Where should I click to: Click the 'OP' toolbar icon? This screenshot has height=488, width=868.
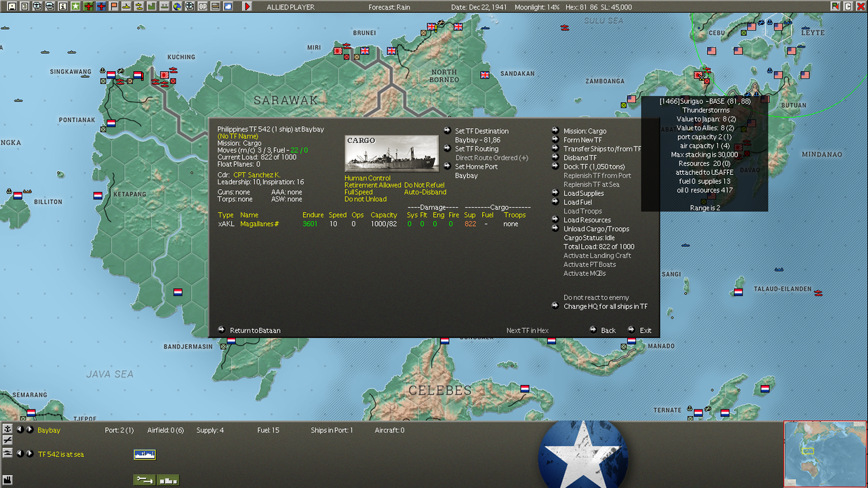pos(202,6)
